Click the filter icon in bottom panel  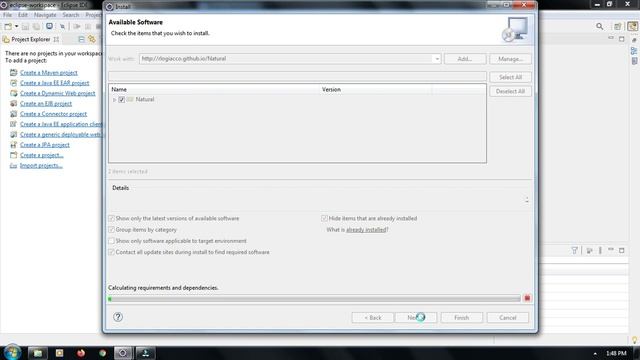[x=574, y=250]
